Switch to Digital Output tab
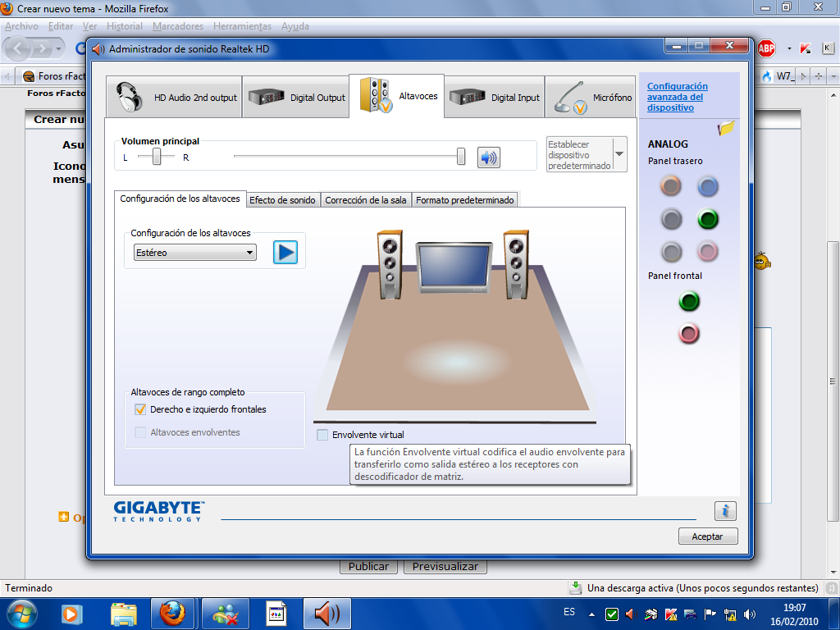 295,97
